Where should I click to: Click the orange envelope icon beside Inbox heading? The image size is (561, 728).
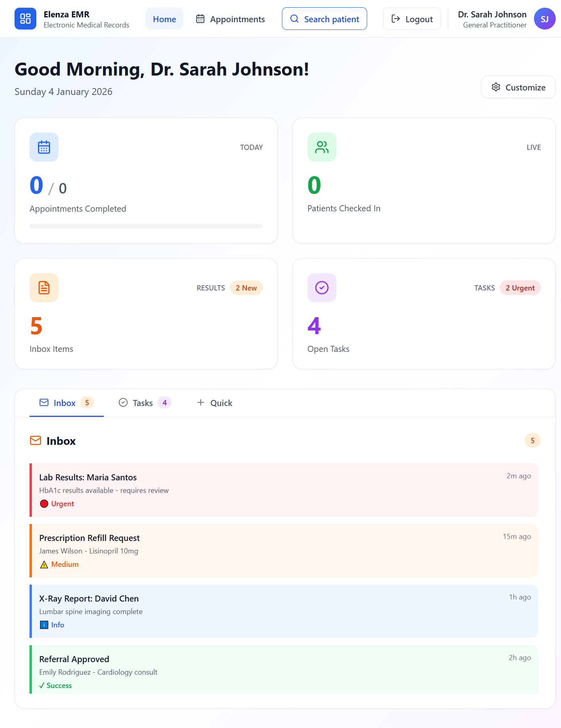(36, 440)
